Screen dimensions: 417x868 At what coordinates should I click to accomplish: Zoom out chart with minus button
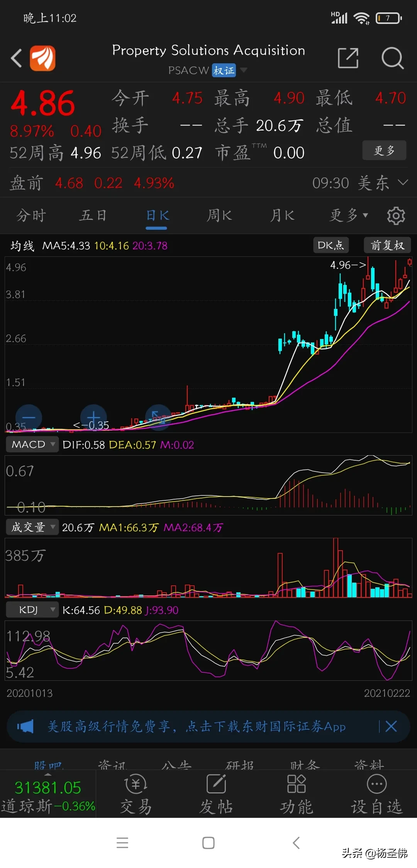(29, 418)
